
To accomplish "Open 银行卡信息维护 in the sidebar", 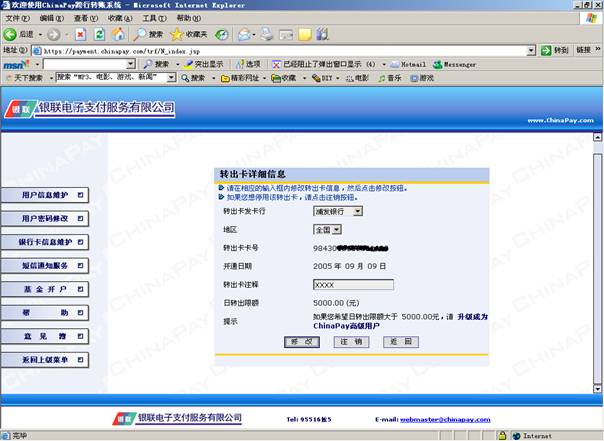I will 46,242.
